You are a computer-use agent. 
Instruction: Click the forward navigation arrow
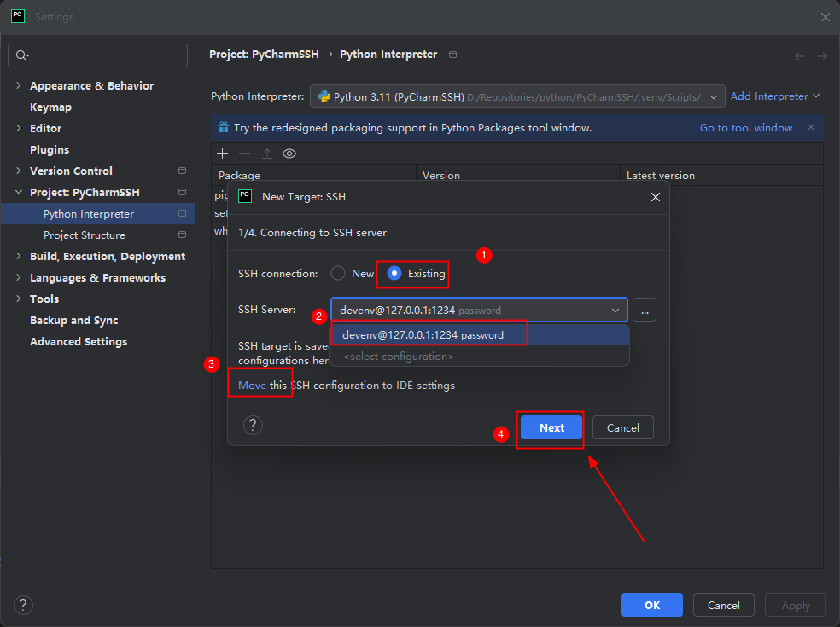821,55
